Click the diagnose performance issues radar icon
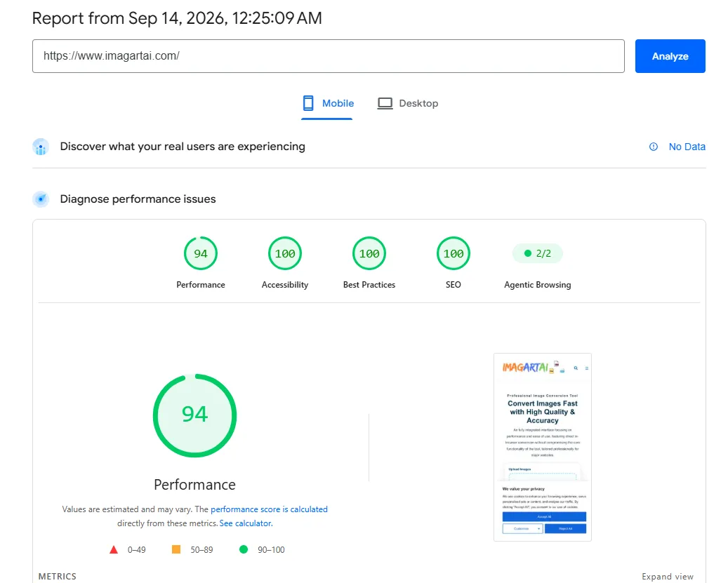Screen dimensions: 728x583 41,199
